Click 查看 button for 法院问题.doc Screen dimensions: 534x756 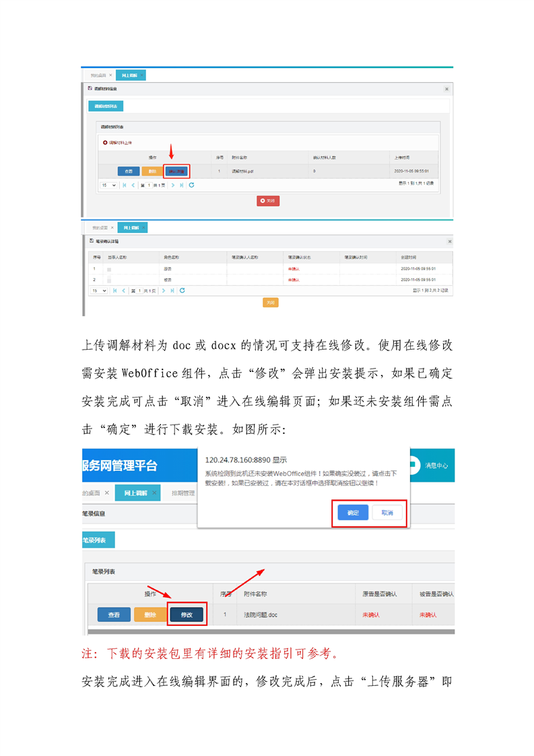click(114, 615)
